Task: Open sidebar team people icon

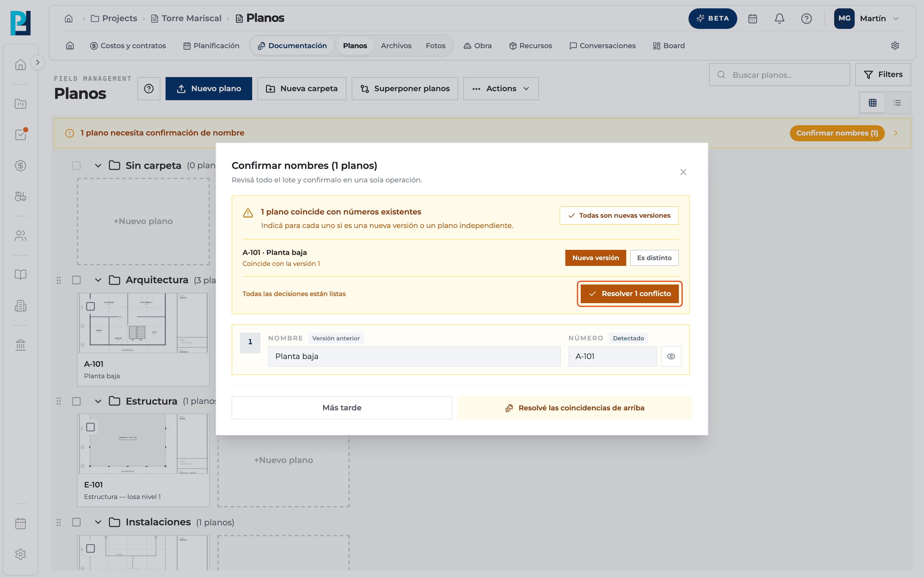Action: click(x=21, y=236)
